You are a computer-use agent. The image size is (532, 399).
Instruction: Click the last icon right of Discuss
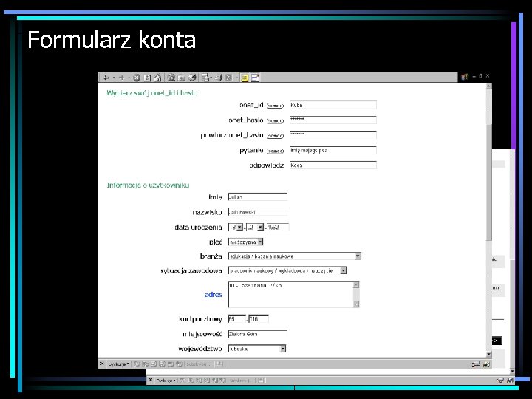[x=255, y=78]
